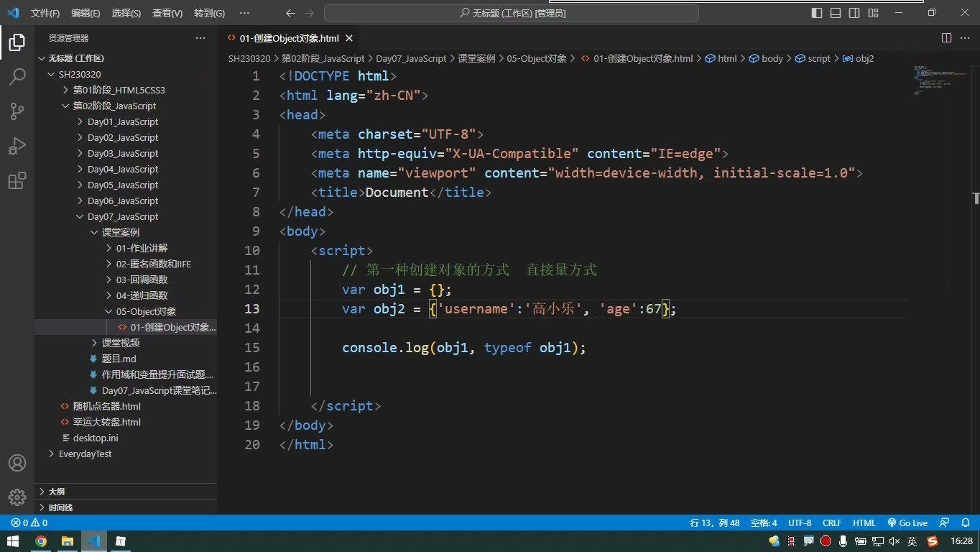Viewport: 980px width, 552px height.
Task: Toggle the primary side bar layout
Action: (817, 13)
